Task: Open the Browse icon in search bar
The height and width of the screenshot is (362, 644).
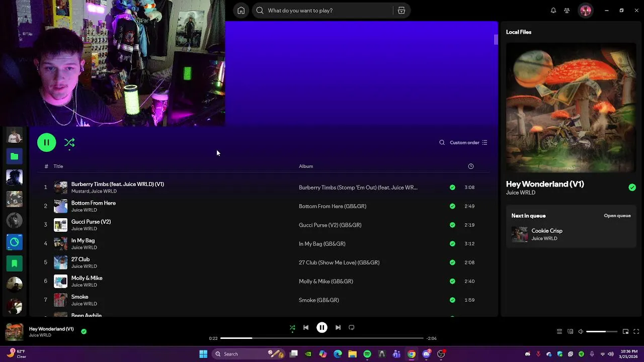Action: point(401,11)
